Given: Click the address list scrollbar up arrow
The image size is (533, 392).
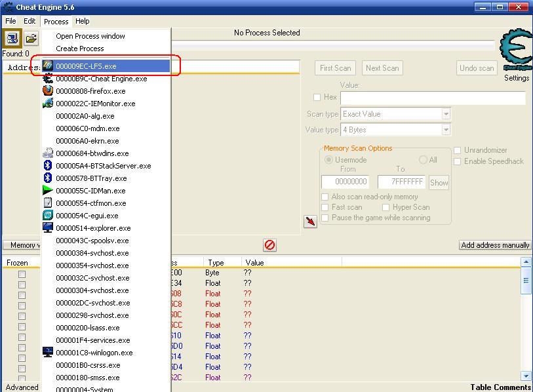Looking at the screenshot, I should point(526,262).
